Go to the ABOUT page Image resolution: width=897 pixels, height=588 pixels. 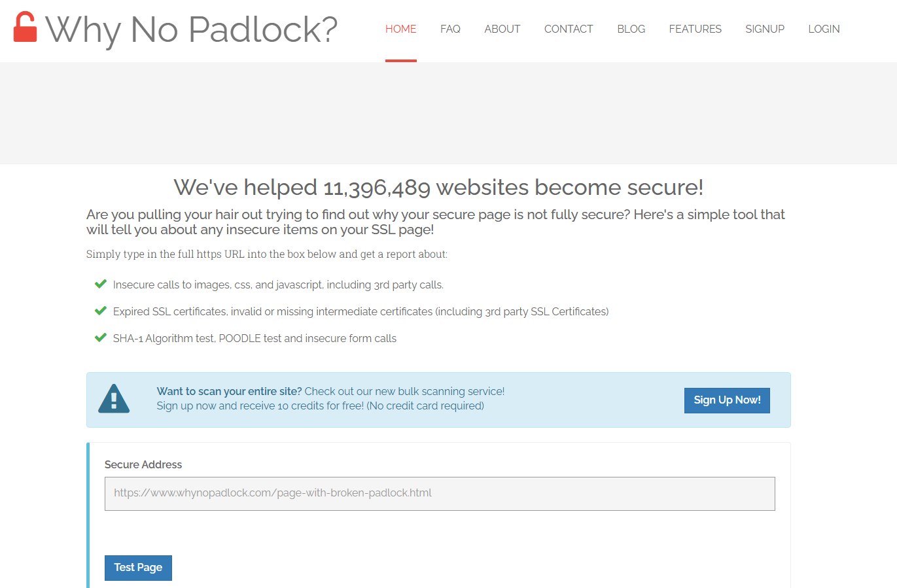click(x=502, y=29)
